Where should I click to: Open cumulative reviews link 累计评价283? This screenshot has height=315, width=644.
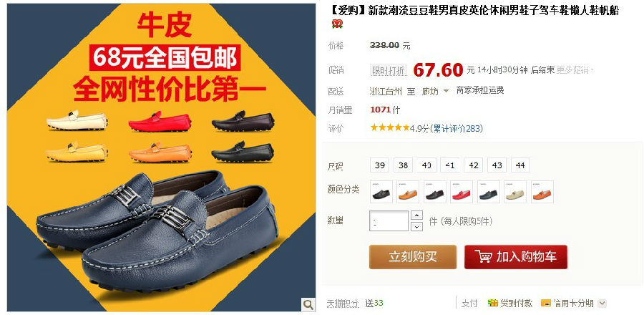pos(457,129)
